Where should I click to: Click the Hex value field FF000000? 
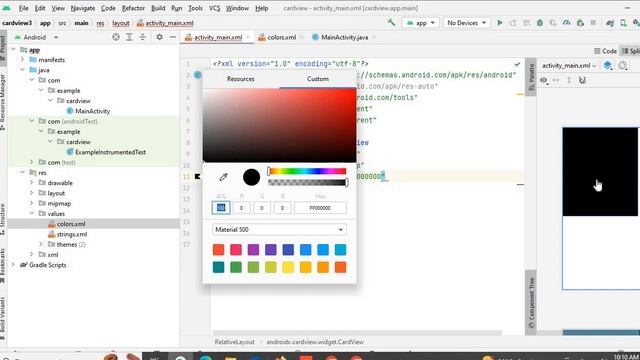tap(320, 208)
